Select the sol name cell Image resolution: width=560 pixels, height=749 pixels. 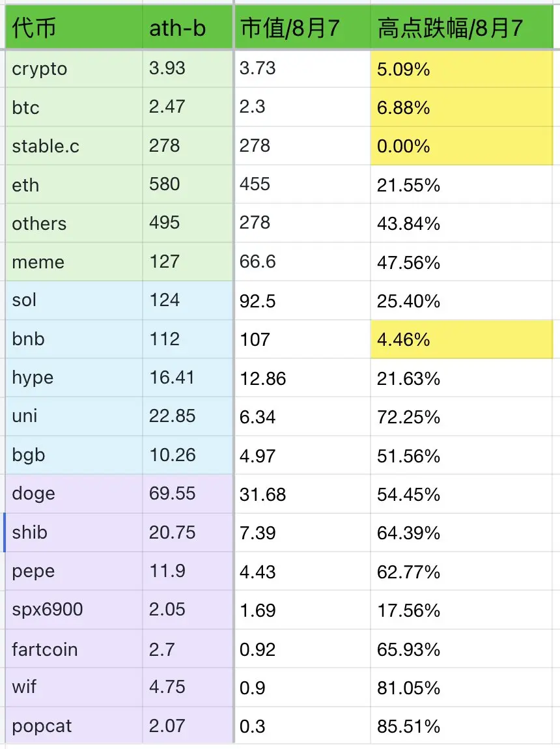coord(74,300)
